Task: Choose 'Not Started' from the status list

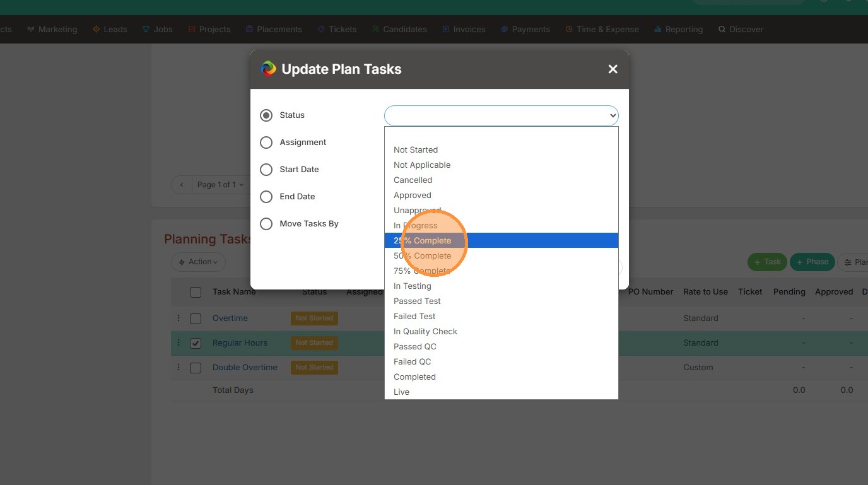Action: click(501, 149)
